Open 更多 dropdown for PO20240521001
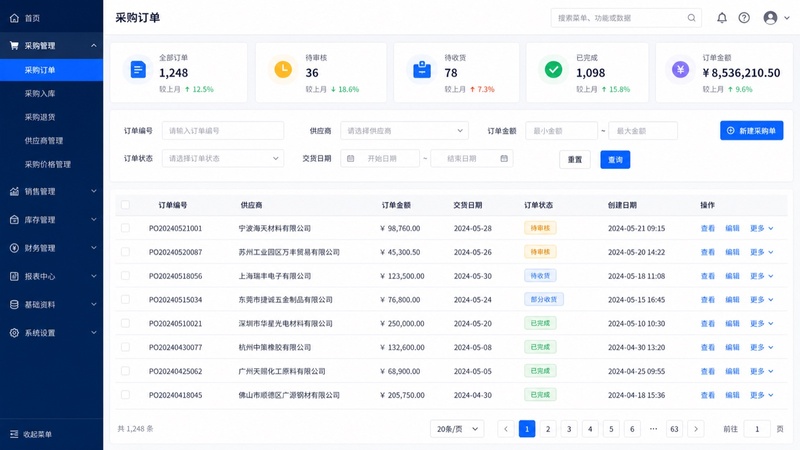800x450 pixels. point(762,229)
